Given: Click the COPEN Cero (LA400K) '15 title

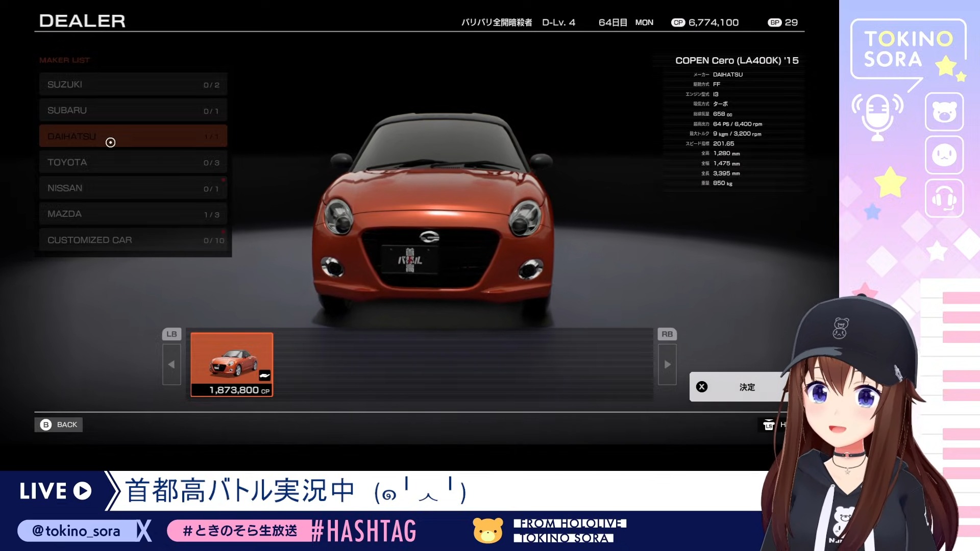Looking at the screenshot, I should pos(737,60).
